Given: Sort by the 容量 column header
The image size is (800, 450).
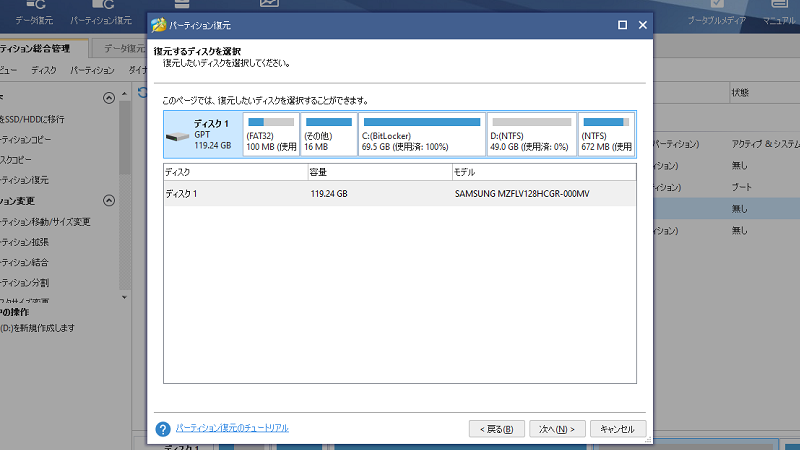Looking at the screenshot, I should coord(380,172).
